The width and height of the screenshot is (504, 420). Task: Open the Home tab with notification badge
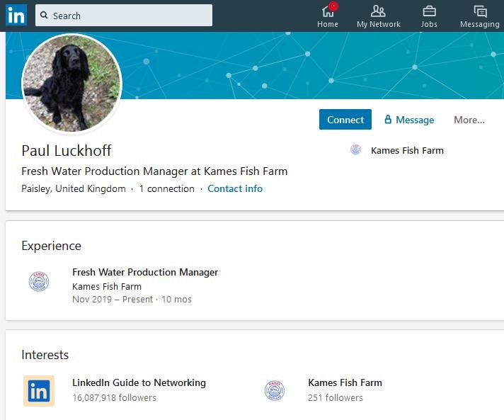328,16
